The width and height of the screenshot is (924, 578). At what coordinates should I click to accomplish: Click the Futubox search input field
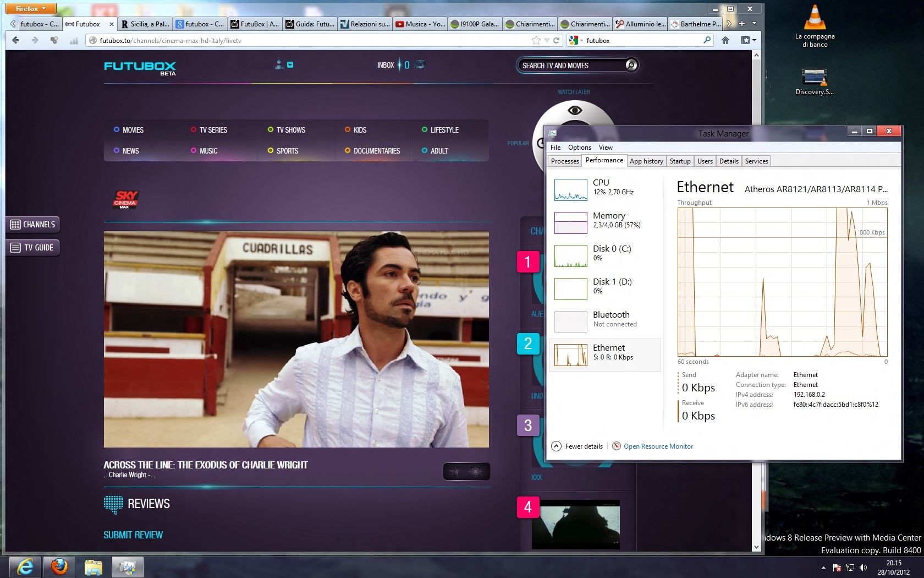(x=572, y=65)
